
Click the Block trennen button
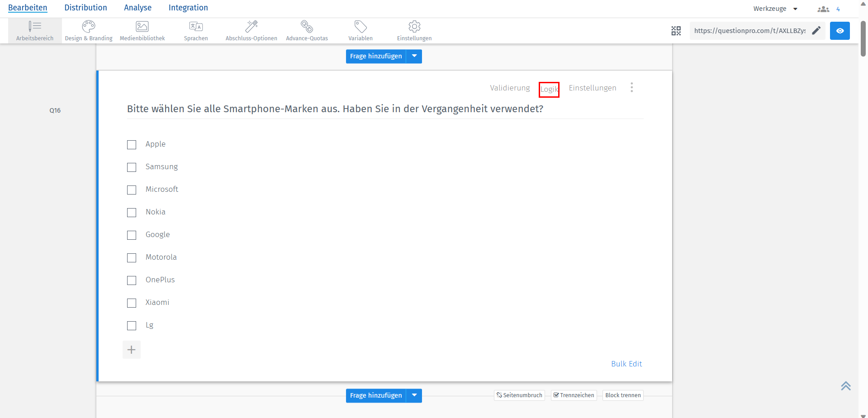point(623,395)
